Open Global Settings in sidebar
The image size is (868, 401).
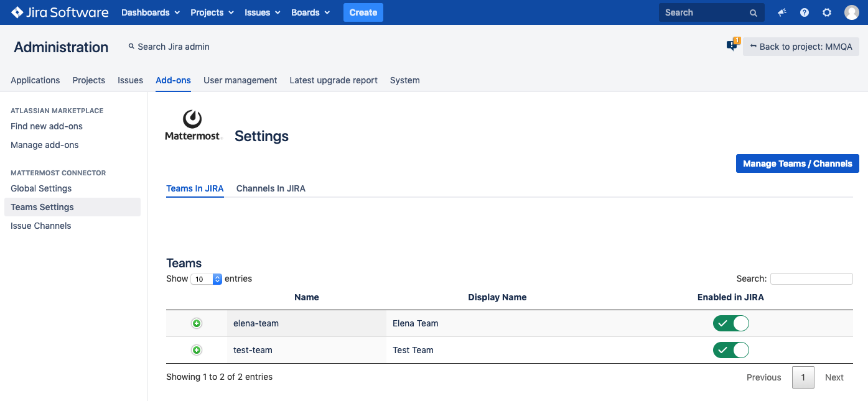(x=41, y=188)
